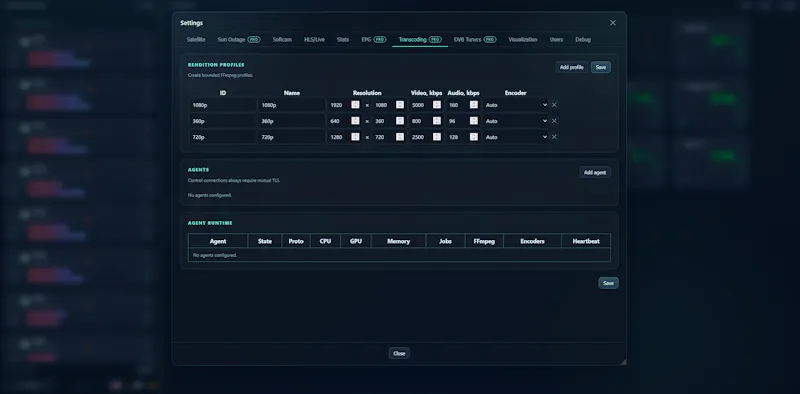This screenshot has width=800, height=394.
Task: Edit the Name field of the 360p profile
Action: (x=291, y=121)
